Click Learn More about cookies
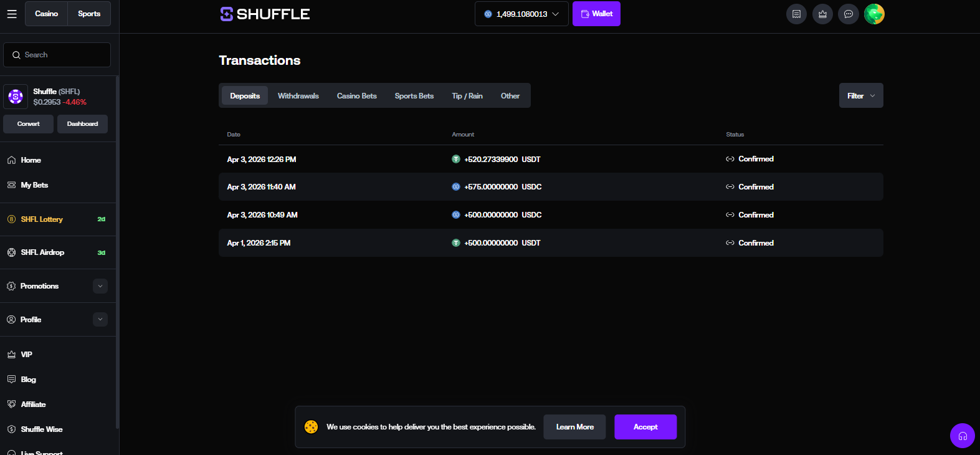The width and height of the screenshot is (980, 455). click(574, 427)
